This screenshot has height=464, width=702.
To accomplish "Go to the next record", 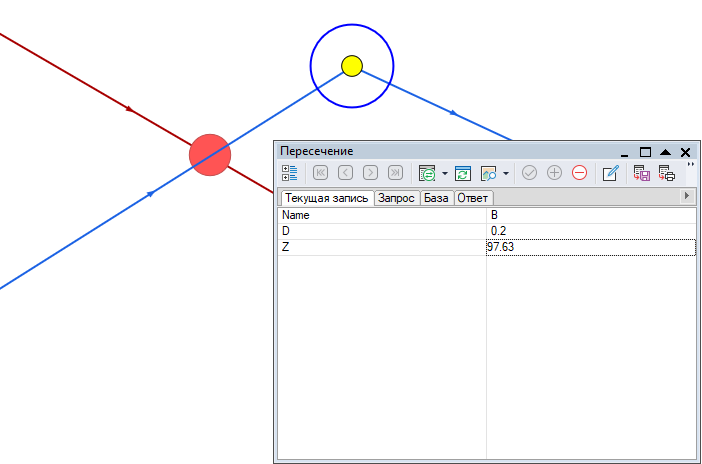I will click(x=370, y=173).
